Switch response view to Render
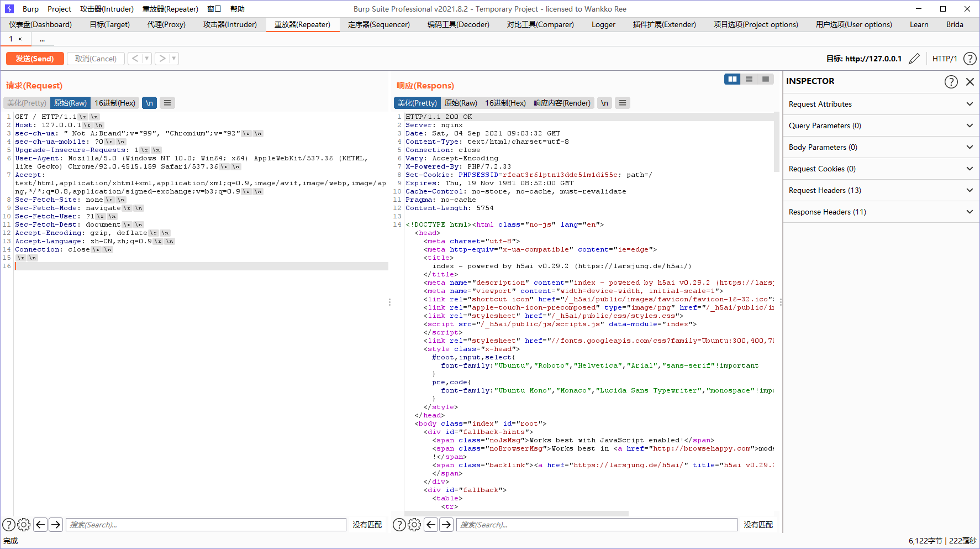980x549 pixels. (562, 103)
